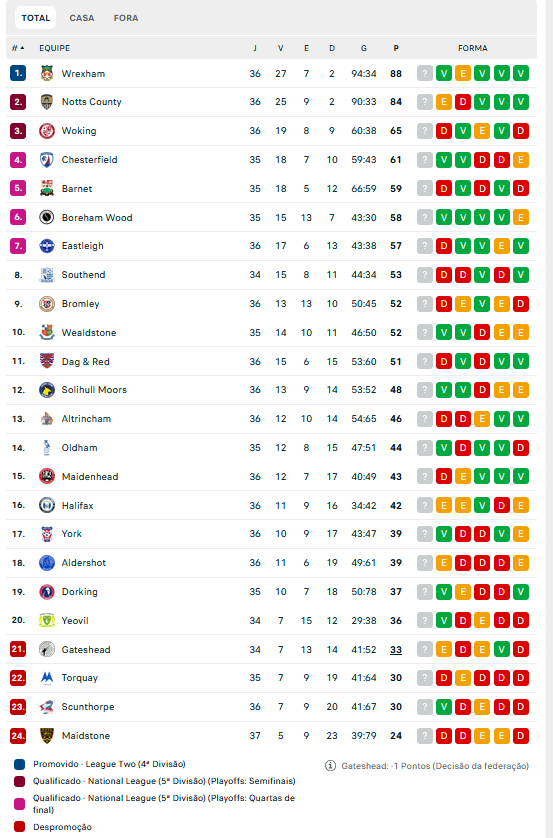This screenshot has width=553, height=838.
Task: Click the Boreham Wood club logo
Action: tap(47, 217)
